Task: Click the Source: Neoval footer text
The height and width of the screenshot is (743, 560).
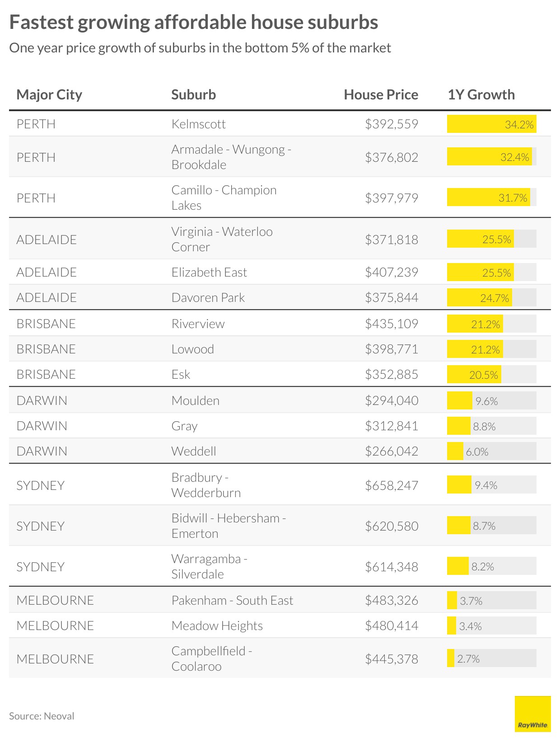Action: 42,716
